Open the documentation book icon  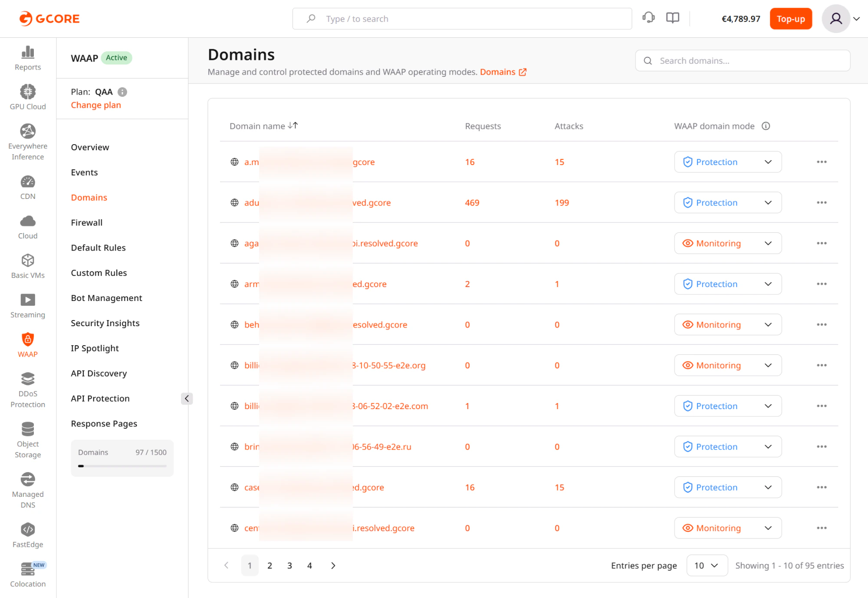click(672, 17)
